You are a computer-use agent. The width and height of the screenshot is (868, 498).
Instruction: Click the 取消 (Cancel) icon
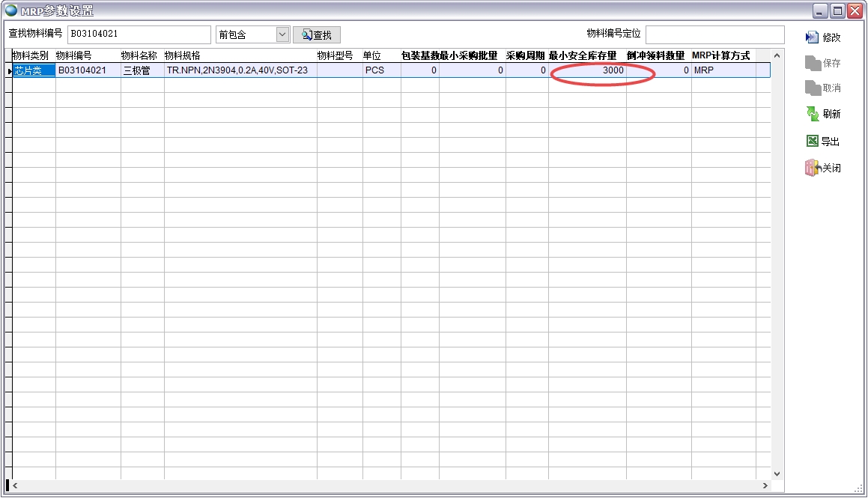coord(813,88)
